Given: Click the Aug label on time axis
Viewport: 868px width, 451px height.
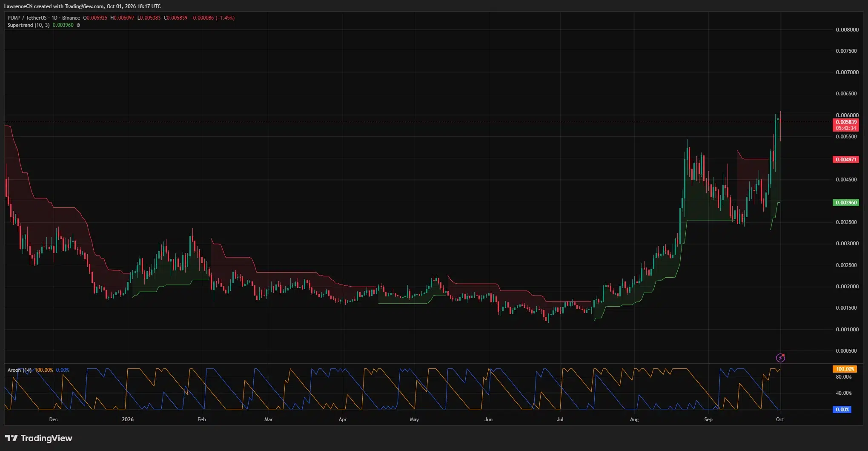Looking at the screenshot, I should pyautogui.click(x=634, y=419).
